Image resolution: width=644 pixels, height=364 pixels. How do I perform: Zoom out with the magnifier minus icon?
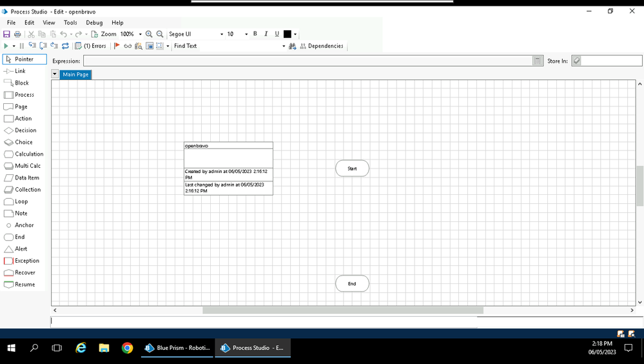coord(160,34)
